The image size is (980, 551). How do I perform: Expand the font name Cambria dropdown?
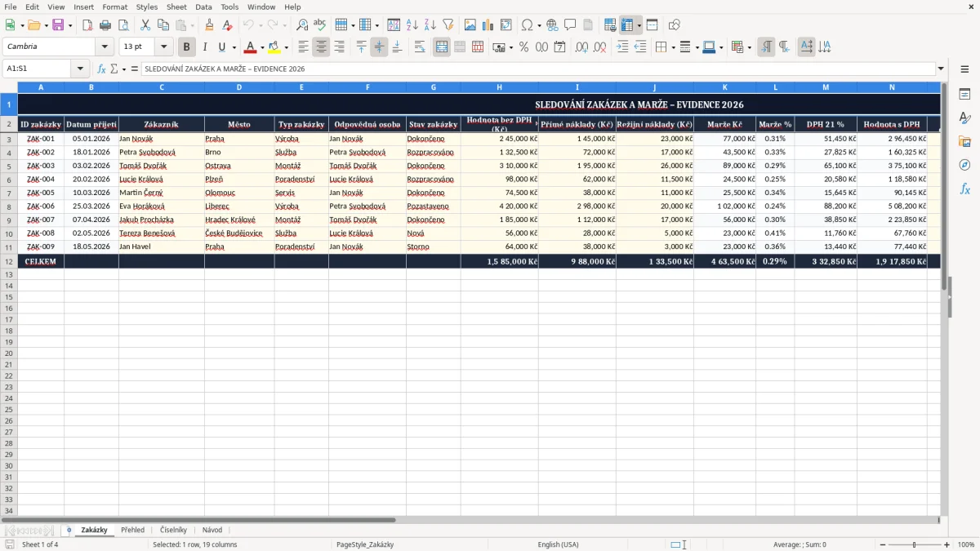tap(105, 47)
